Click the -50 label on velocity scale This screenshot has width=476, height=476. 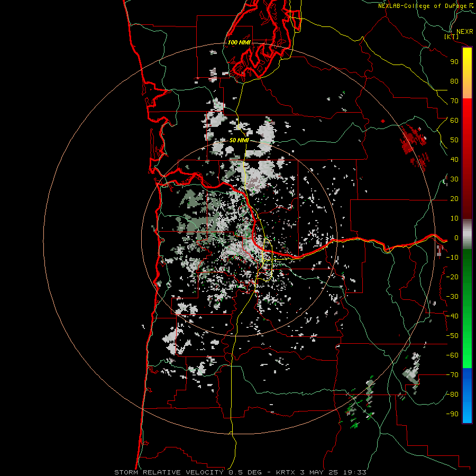click(452, 336)
